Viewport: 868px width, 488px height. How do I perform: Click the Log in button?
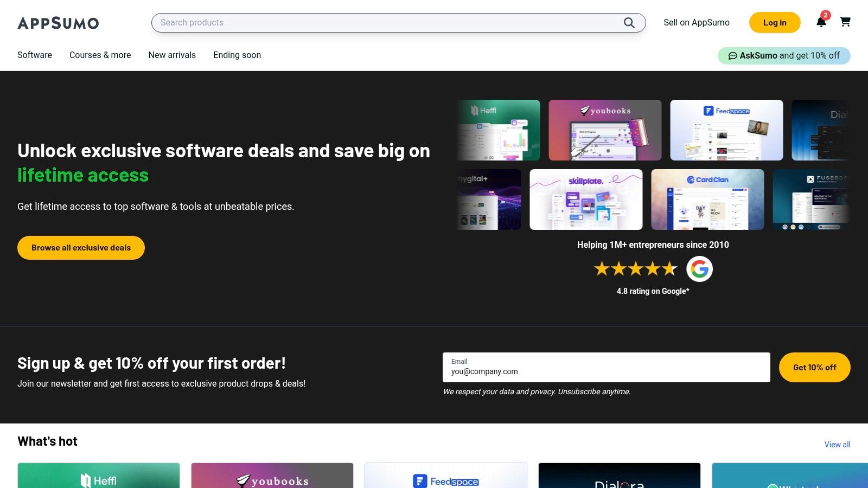pos(774,23)
